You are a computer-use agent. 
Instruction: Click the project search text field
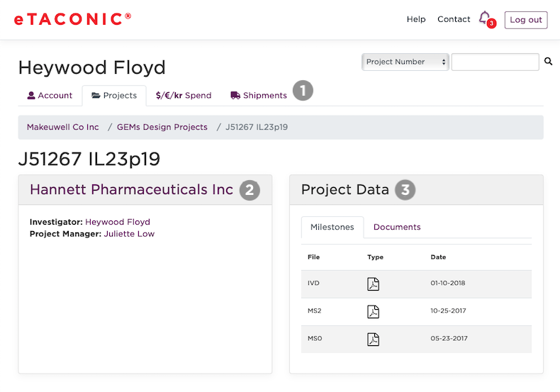click(495, 62)
